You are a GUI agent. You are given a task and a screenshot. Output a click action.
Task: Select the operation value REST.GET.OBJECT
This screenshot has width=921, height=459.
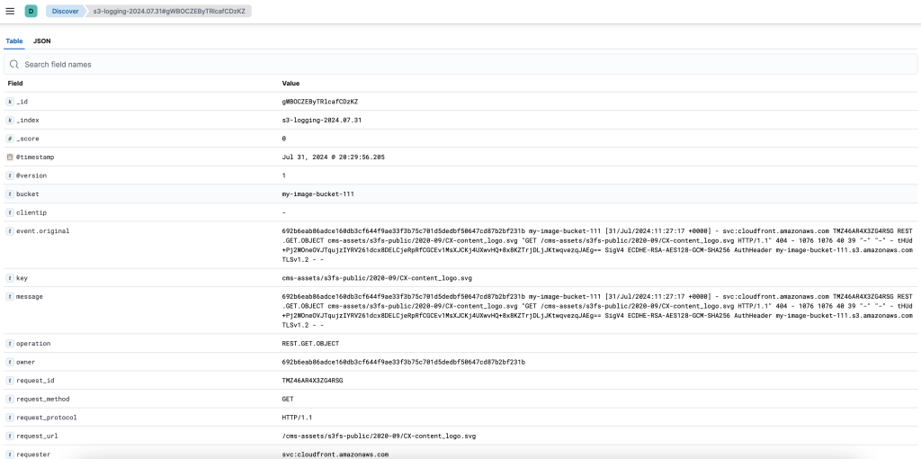click(x=311, y=343)
